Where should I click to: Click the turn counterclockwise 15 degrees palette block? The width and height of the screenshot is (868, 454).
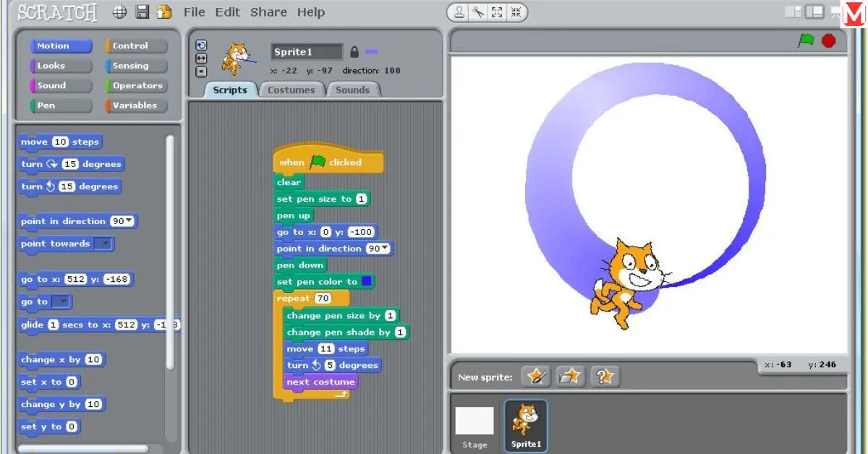coord(69,187)
